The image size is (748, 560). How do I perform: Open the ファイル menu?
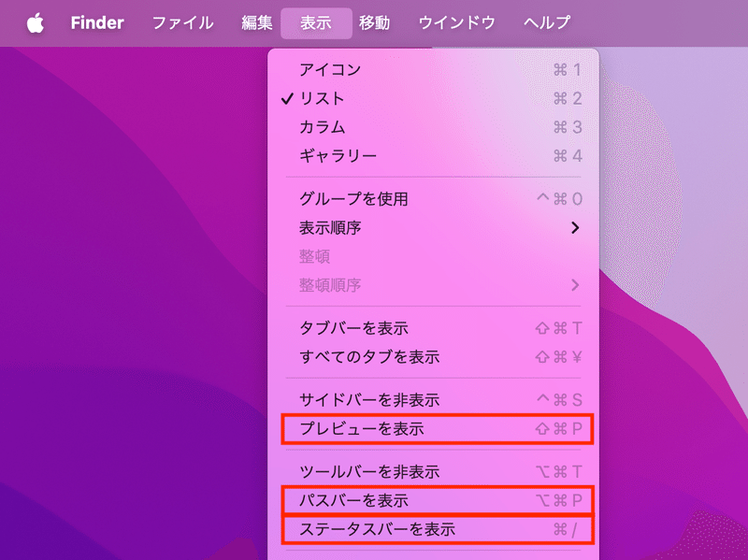coord(182,22)
